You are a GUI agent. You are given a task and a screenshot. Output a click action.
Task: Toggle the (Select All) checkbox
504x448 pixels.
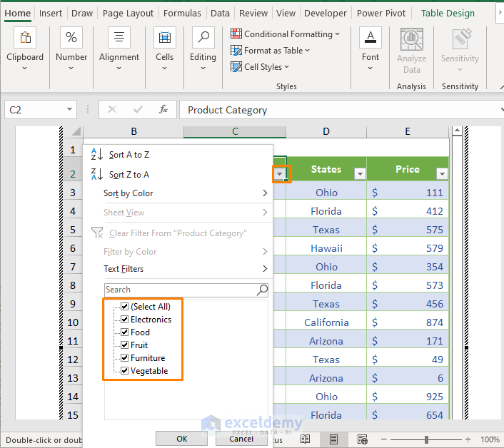(x=125, y=307)
